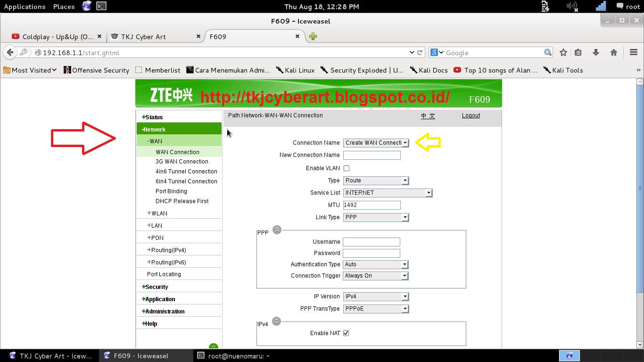Toggle the Enable VLAN checkbox
Image resolution: width=644 pixels, height=362 pixels.
347,168
